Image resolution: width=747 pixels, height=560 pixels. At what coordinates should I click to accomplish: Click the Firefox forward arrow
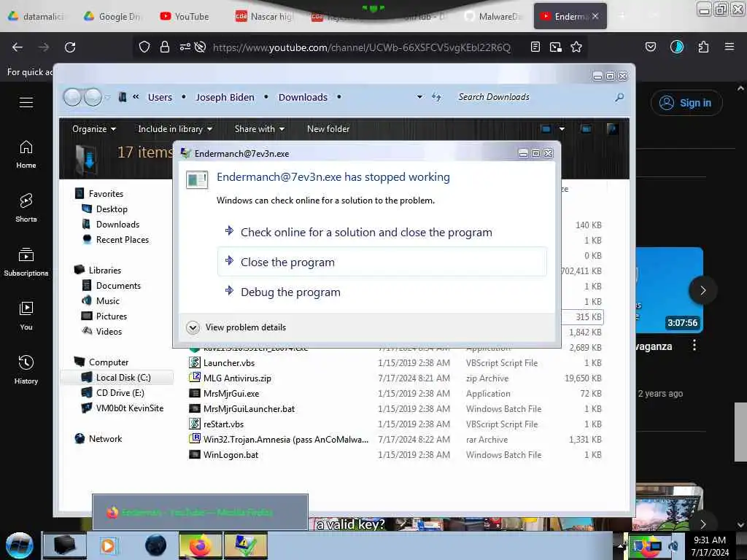(x=43, y=47)
